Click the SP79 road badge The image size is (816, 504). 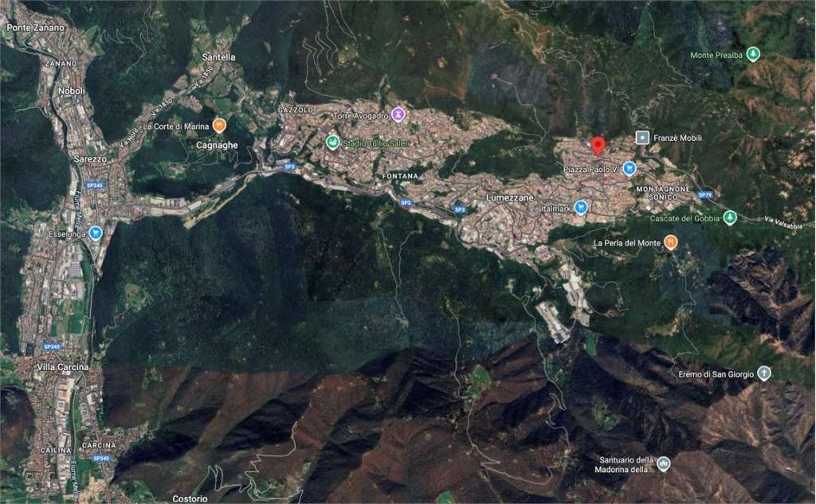pos(704,194)
